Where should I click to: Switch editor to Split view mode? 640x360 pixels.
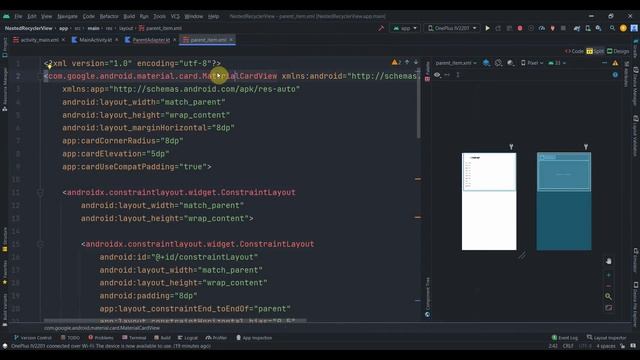[595, 51]
